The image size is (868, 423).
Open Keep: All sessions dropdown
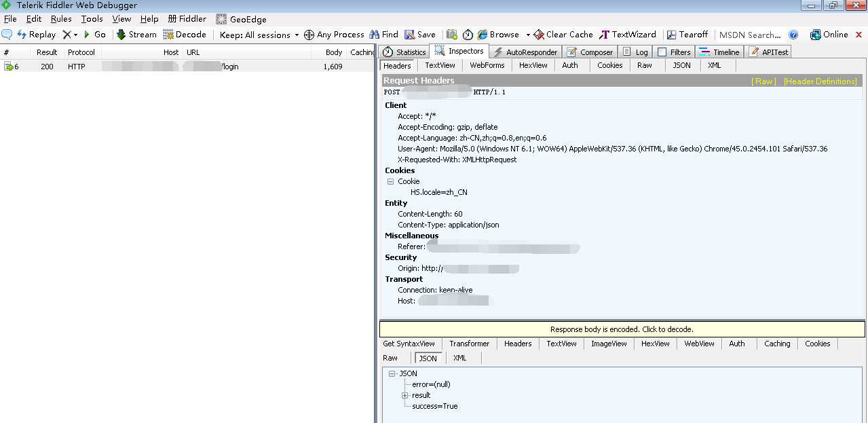coord(259,35)
